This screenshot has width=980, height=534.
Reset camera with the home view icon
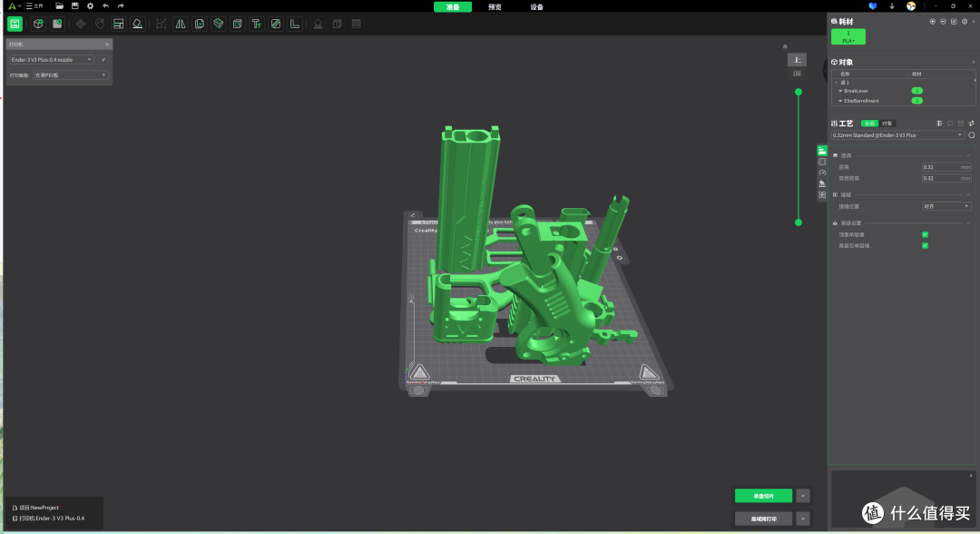[x=785, y=46]
